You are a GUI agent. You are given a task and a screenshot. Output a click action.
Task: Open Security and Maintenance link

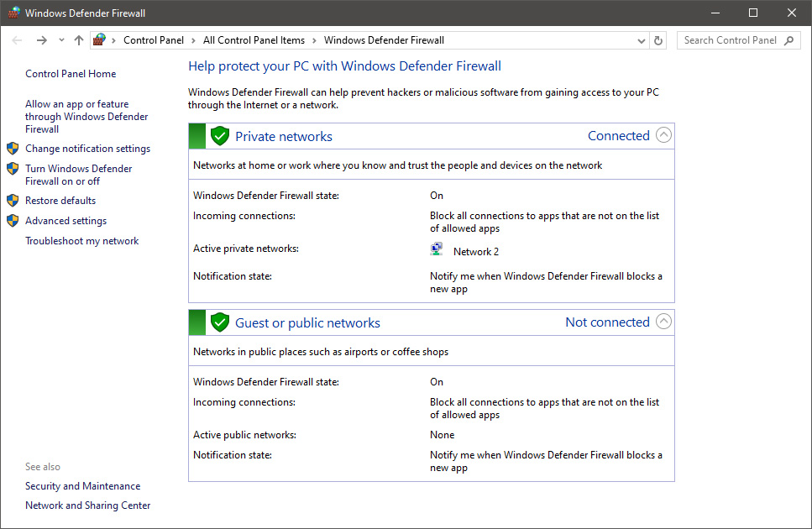[83, 486]
